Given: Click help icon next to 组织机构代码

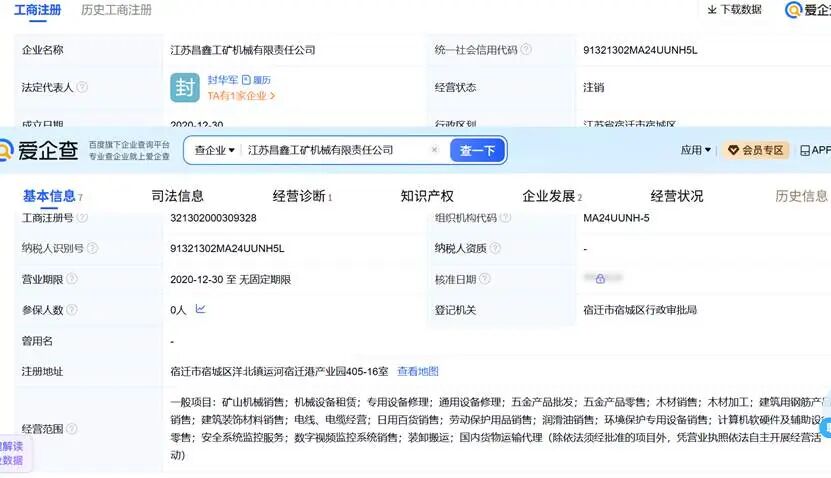Looking at the screenshot, I should click(x=506, y=217).
